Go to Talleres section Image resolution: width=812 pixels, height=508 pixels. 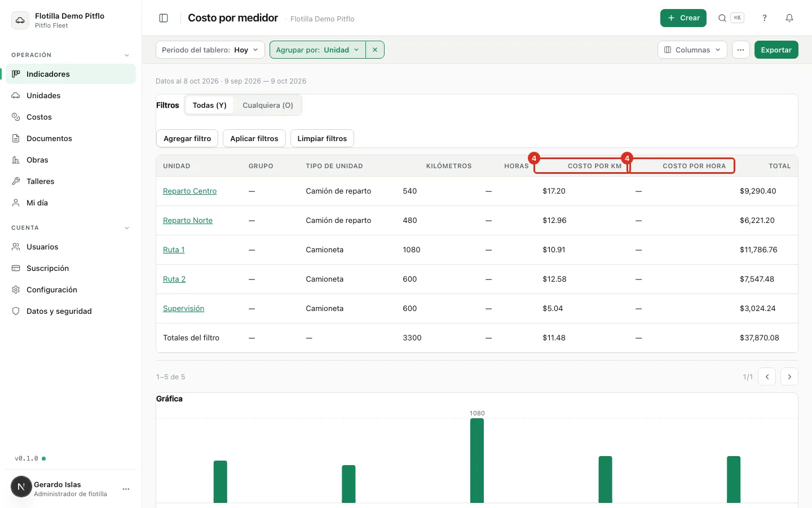pyautogui.click(x=71, y=181)
